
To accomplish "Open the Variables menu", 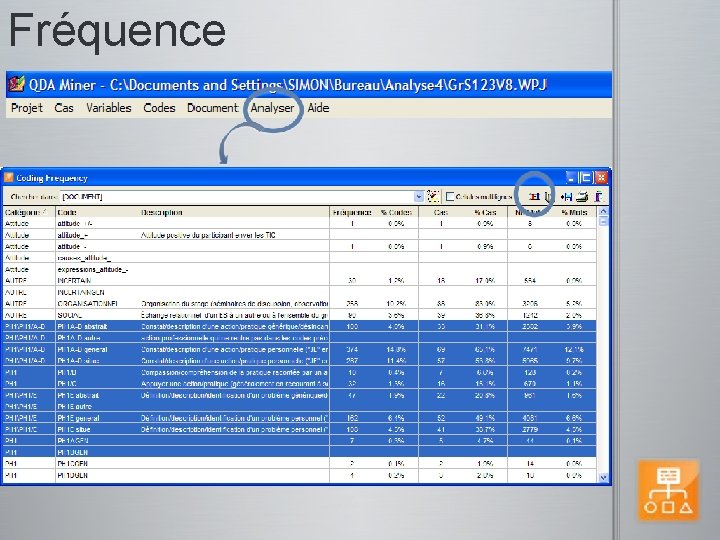I will click(x=109, y=108).
